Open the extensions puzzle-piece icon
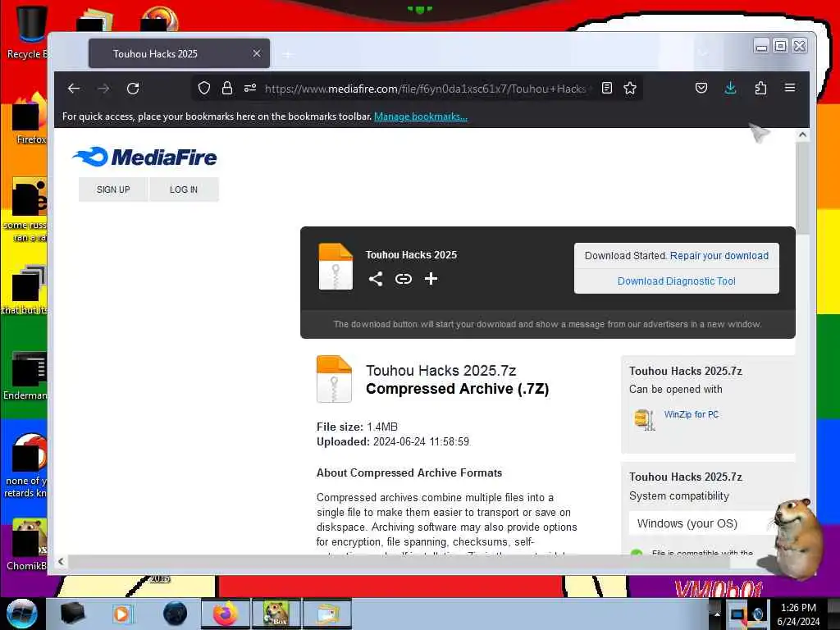Image resolution: width=840 pixels, height=630 pixels. [x=760, y=88]
